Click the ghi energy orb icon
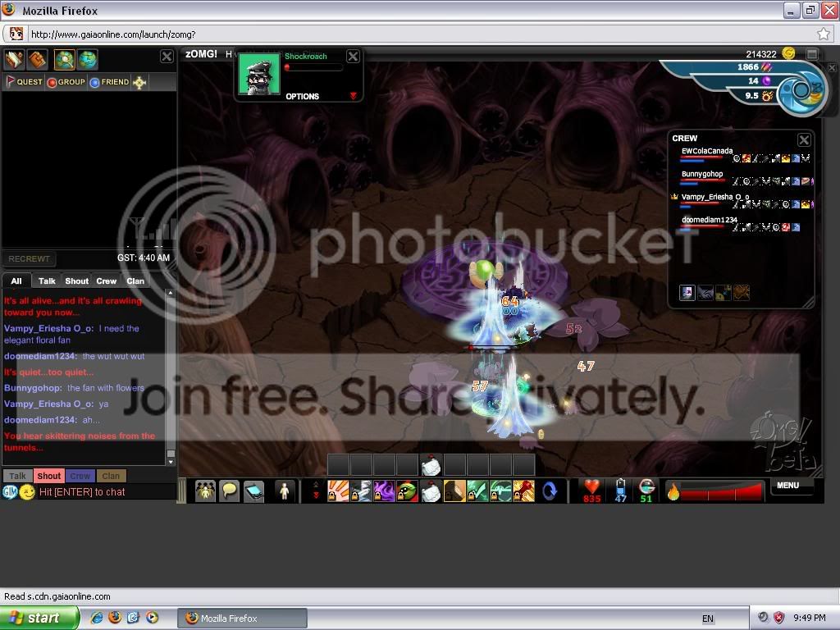The image size is (840, 630). pos(646,486)
